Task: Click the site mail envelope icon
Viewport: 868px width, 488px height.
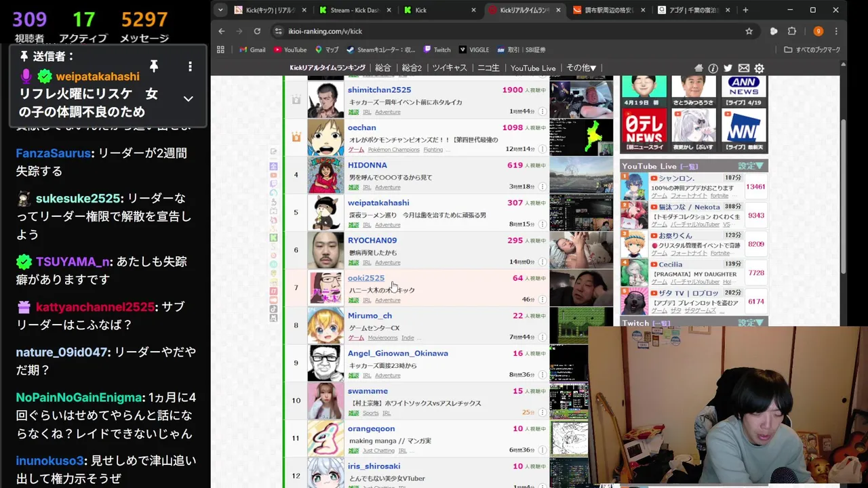Action: (x=744, y=68)
